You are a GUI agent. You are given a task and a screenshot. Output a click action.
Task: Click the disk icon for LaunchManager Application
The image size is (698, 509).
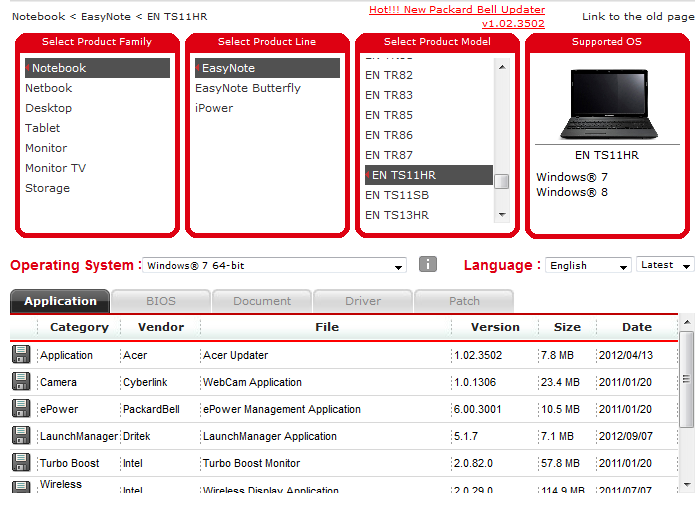tap(20, 436)
